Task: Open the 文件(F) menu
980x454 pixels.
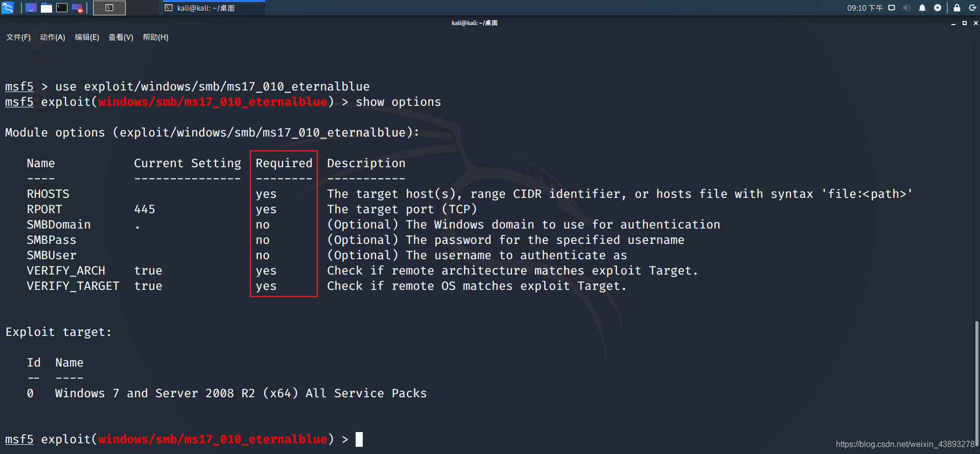Action: pos(18,37)
